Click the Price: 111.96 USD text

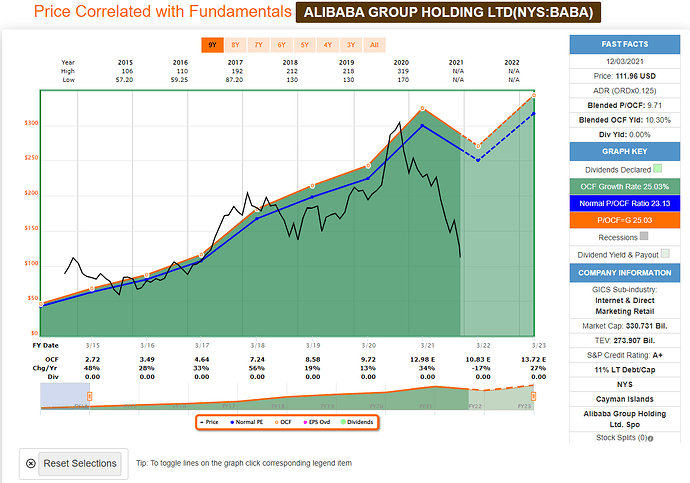[624, 76]
